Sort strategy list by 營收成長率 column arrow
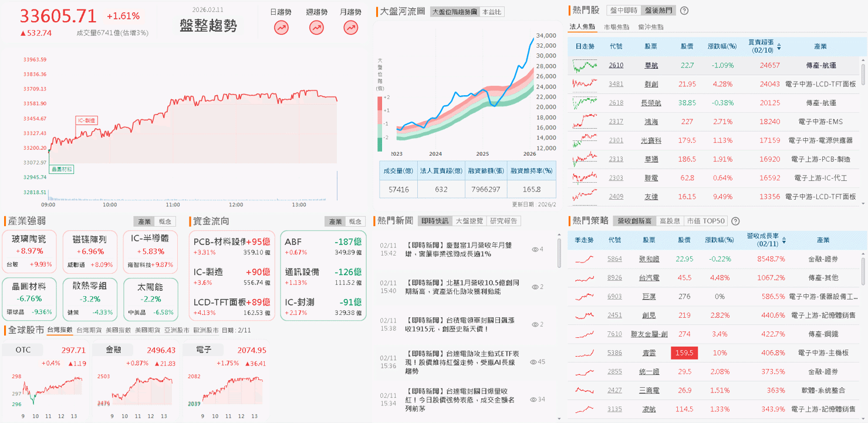 point(785,240)
